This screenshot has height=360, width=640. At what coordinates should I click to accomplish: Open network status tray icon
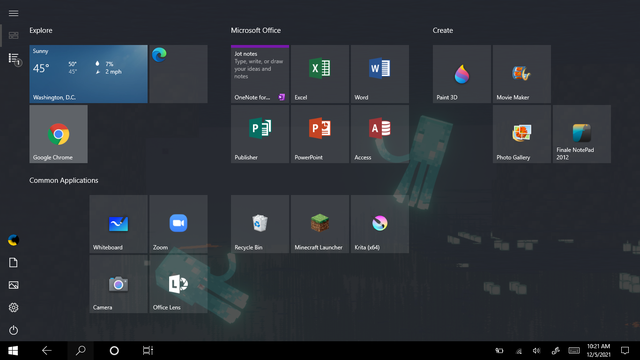click(518, 351)
